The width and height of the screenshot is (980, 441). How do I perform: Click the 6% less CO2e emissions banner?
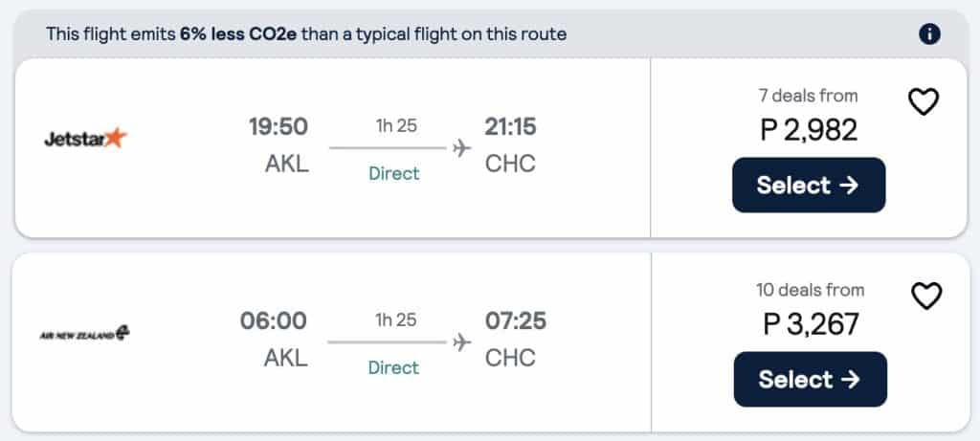(306, 34)
